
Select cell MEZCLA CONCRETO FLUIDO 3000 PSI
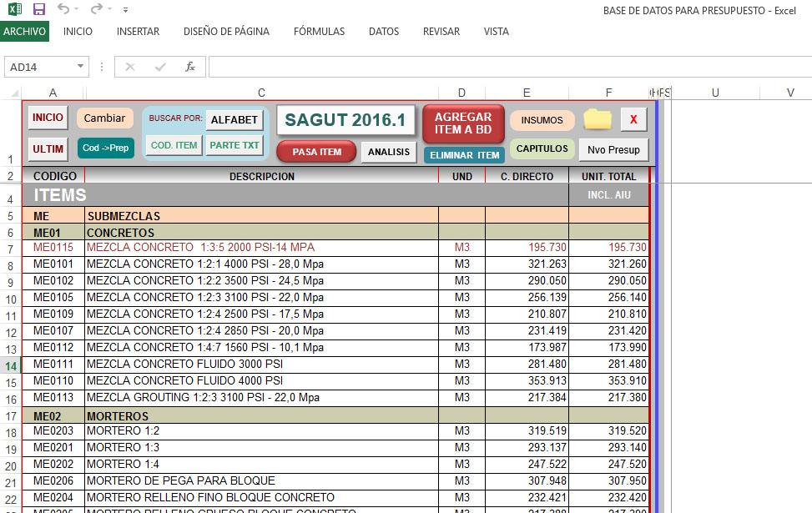pyautogui.click(x=260, y=365)
